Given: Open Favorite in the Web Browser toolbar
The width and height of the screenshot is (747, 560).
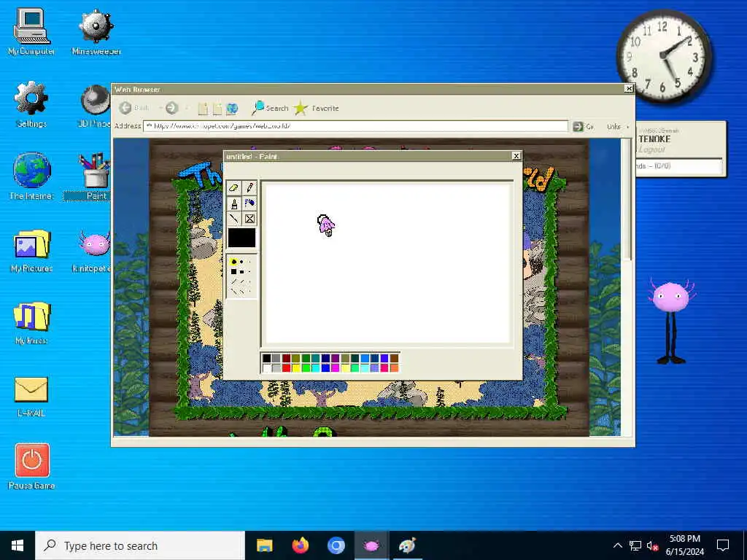Looking at the screenshot, I should pos(317,108).
